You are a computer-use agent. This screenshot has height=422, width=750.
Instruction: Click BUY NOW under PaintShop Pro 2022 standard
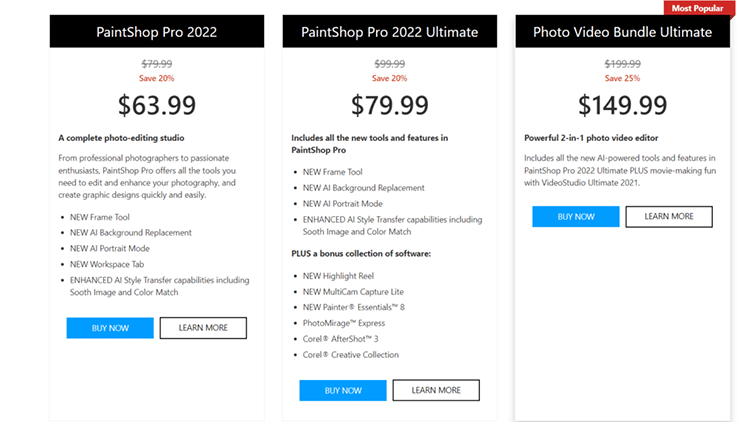[x=110, y=328]
